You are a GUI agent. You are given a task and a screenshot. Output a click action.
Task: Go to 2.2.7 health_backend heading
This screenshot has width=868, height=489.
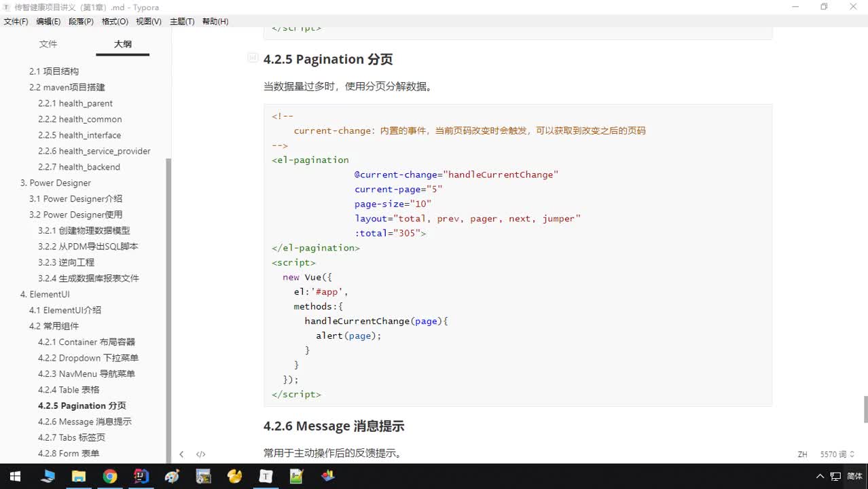tap(79, 167)
